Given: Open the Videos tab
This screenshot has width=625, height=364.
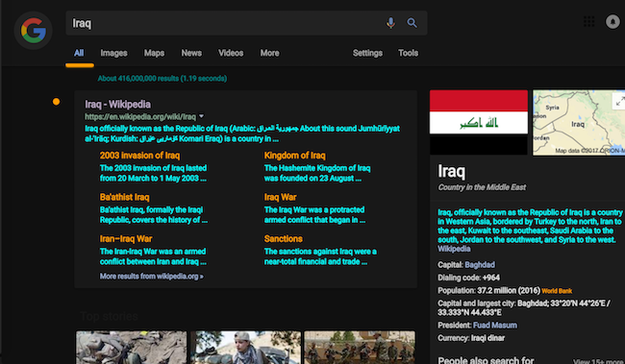Looking at the screenshot, I should click(x=231, y=53).
